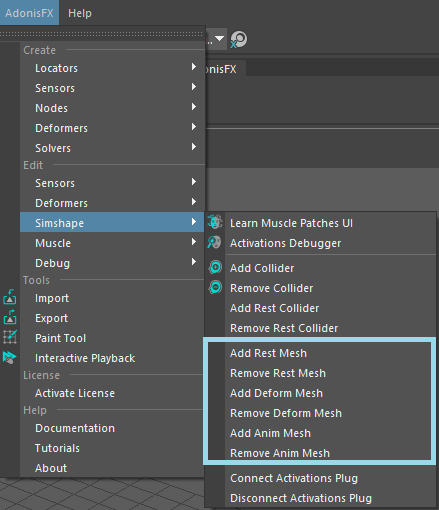Expand the Muscle submenu
Viewport: 439px width, 510px height.
point(112,243)
